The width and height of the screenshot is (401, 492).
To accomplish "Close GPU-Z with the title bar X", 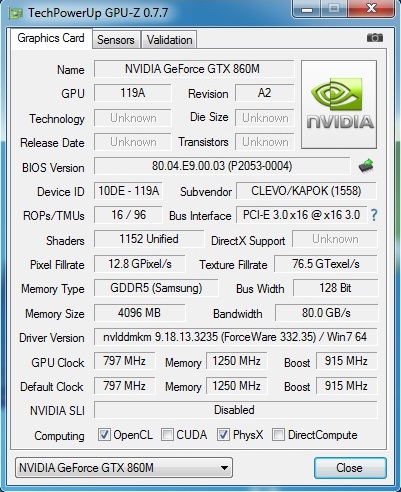I will 371,8.
